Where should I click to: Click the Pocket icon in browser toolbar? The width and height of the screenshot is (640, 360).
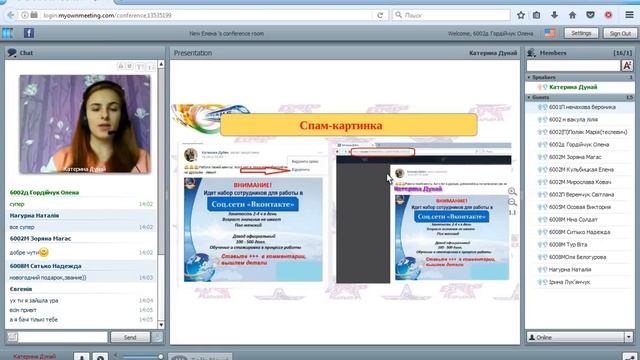click(x=590, y=15)
